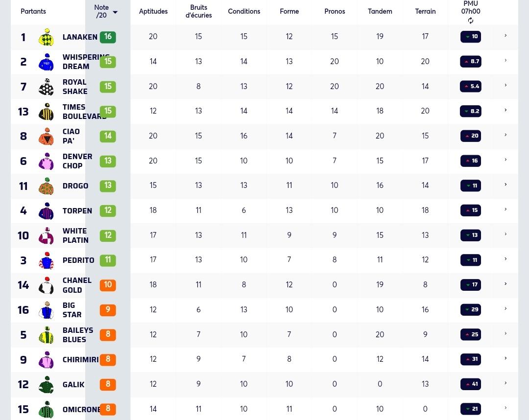Screen dimensions: 529x420
Task: Click Lanaken's green 16 rating badge
Action: point(108,37)
